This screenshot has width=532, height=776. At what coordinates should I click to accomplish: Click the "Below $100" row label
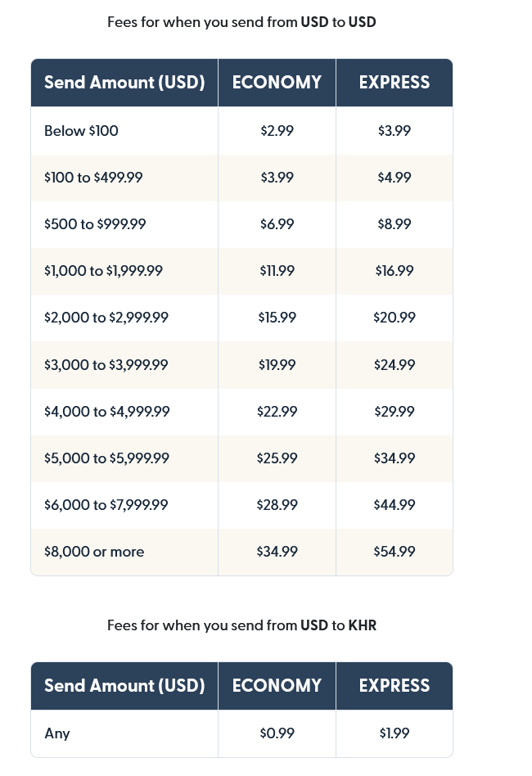(81, 131)
